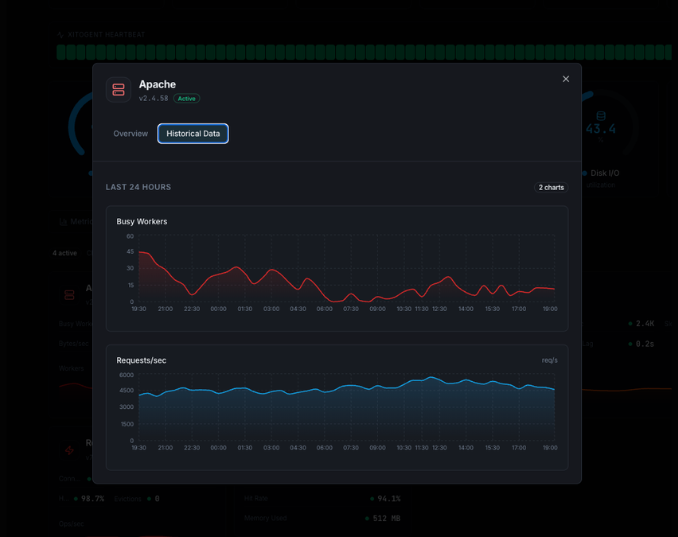Image resolution: width=678 pixels, height=537 pixels.
Task: Click the 12:30 tick on Requests/sec chart
Action: tap(439, 448)
